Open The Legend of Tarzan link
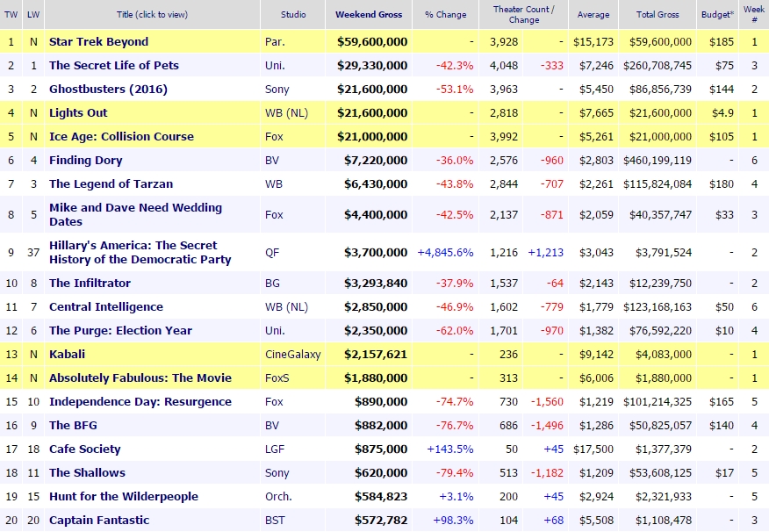This screenshot has width=769, height=532. [111, 183]
